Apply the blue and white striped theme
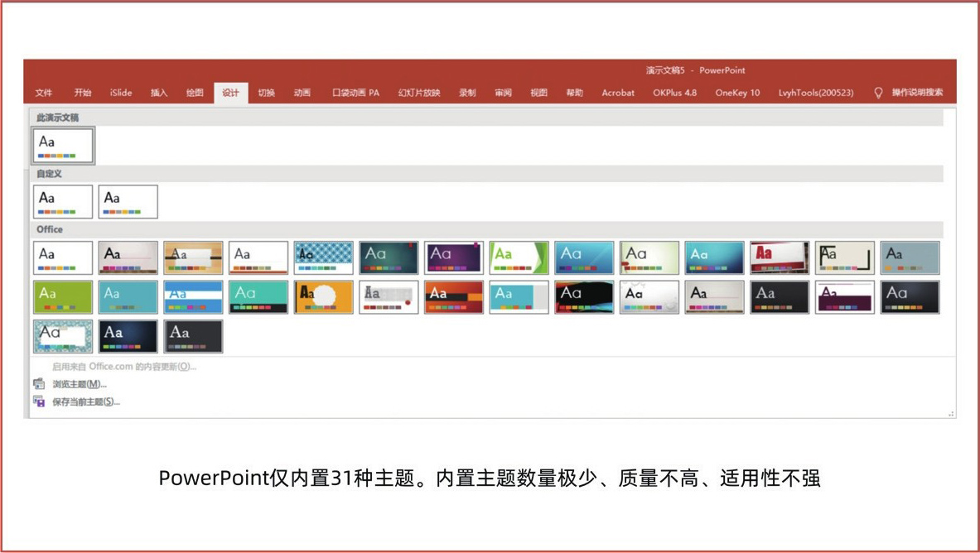The image size is (980, 553). coord(193,297)
